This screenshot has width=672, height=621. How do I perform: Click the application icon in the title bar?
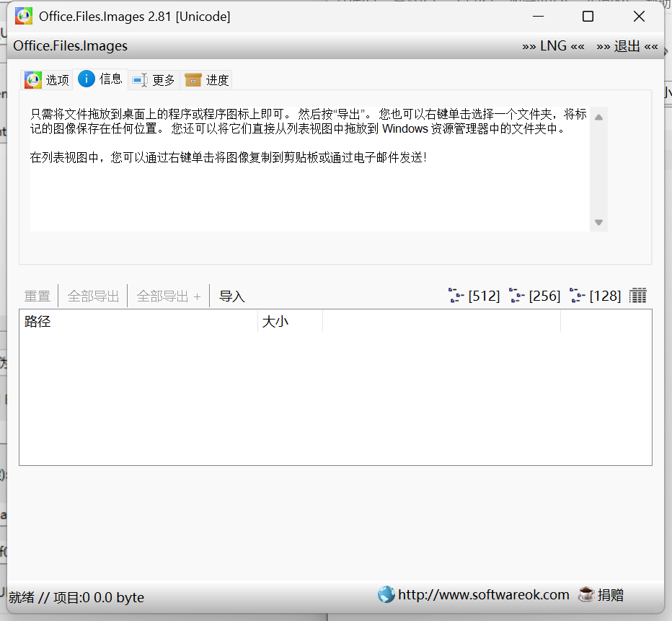(x=22, y=15)
